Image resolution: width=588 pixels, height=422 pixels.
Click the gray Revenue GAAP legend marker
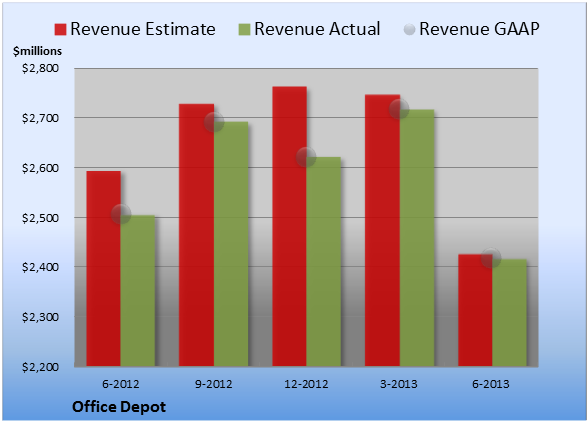coord(410,29)
